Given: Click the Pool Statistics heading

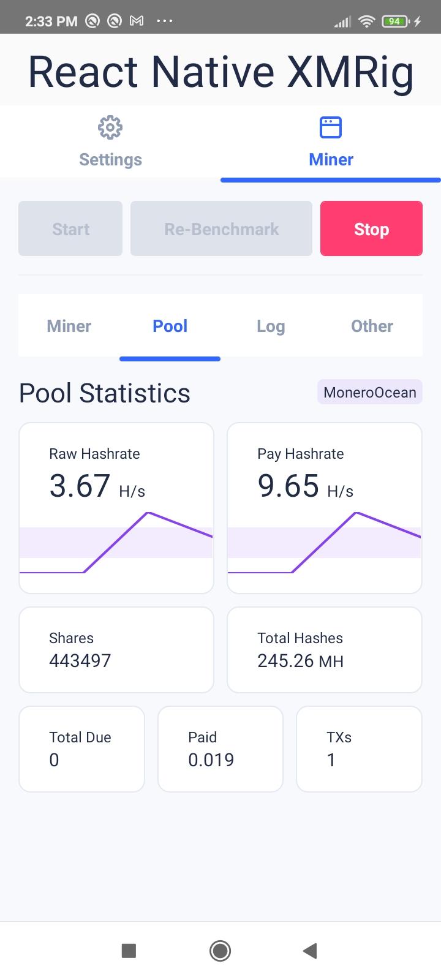Looking at the screenshot, I should 105,393.
